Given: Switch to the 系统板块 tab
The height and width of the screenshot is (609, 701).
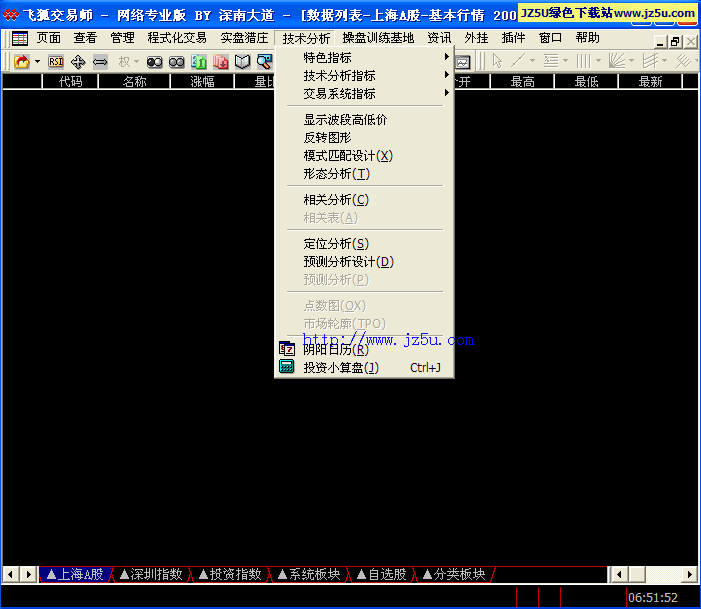Looking at the screenshot, I should coord(309,574).
